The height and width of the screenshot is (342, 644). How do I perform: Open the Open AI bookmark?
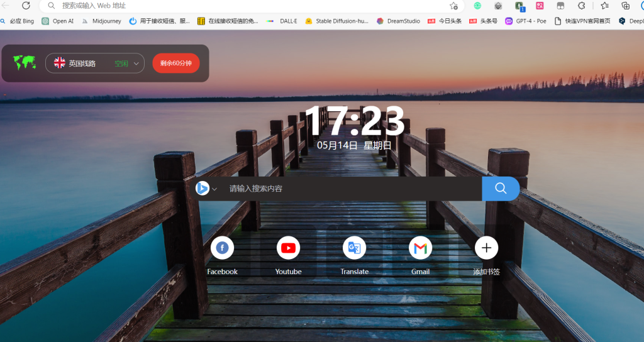point(58,21)
